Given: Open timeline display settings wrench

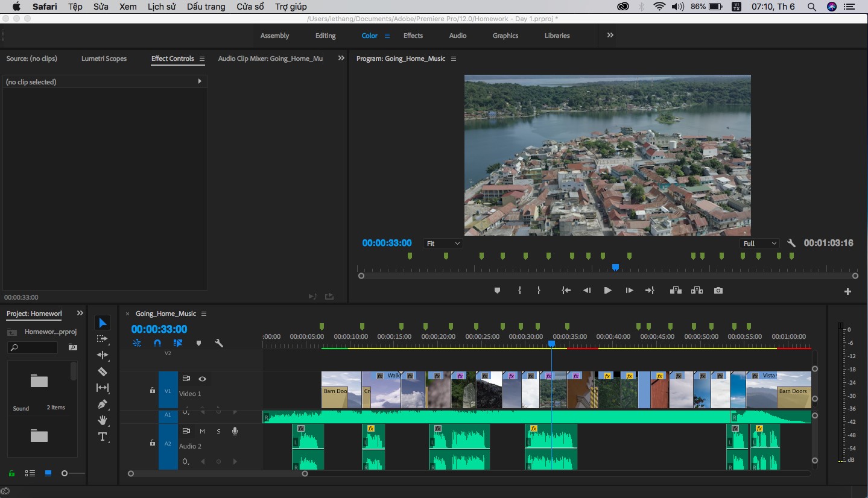Looking at the screenshot, I should [219, 343].
